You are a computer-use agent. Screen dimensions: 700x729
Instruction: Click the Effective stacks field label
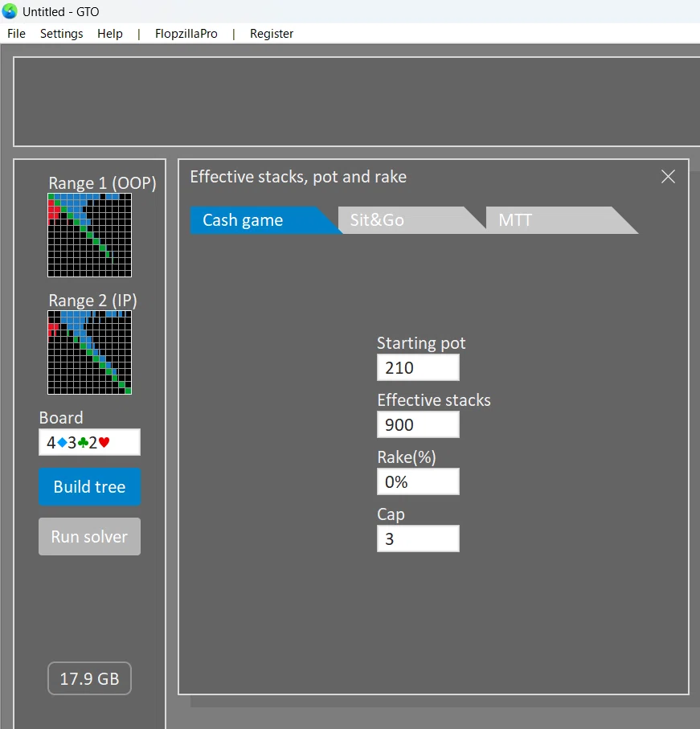[434, 400]
